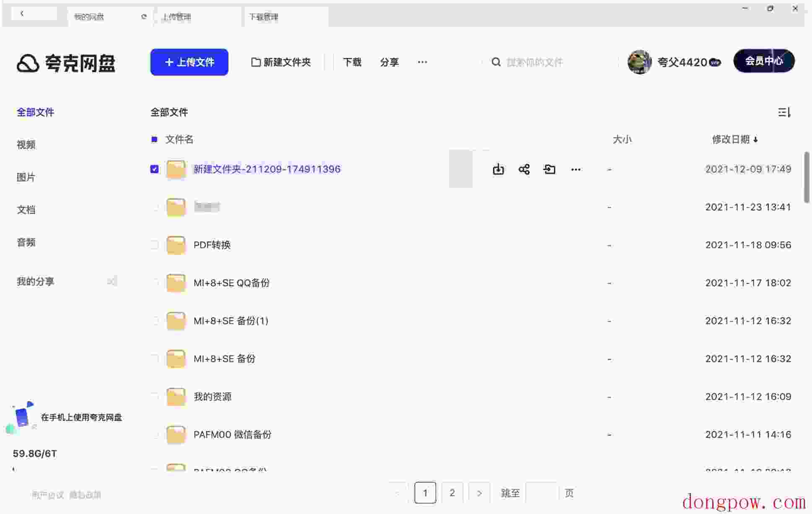Open folder 新建文件夹-211209-174911396

(x=267, y=169)
